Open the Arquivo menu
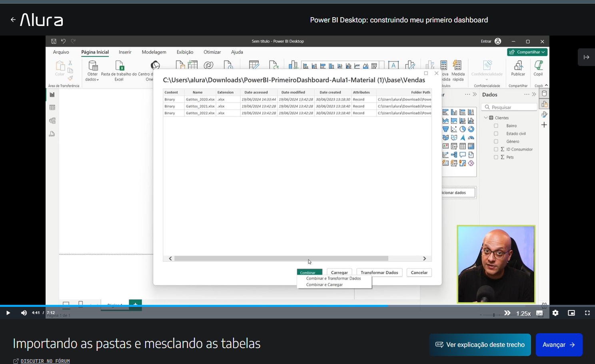 point(61,52)
